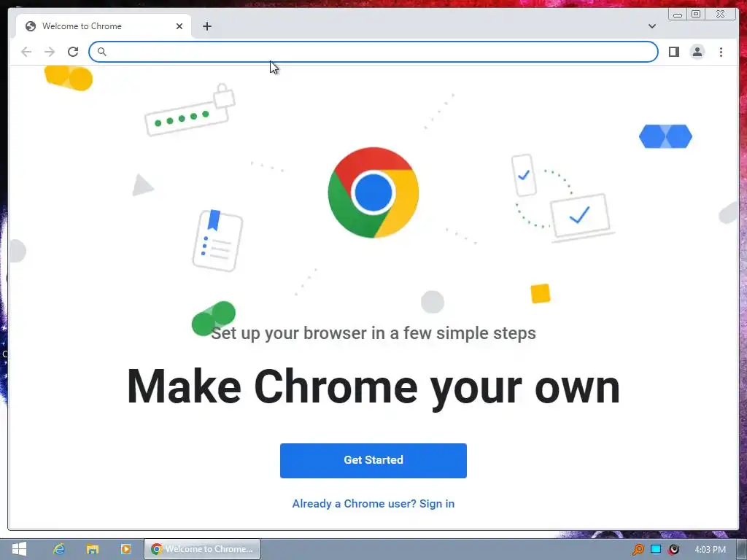This screenshot has height=560, width=747.
Task: Minimize the Chrome window
Action: coord(678,15)
